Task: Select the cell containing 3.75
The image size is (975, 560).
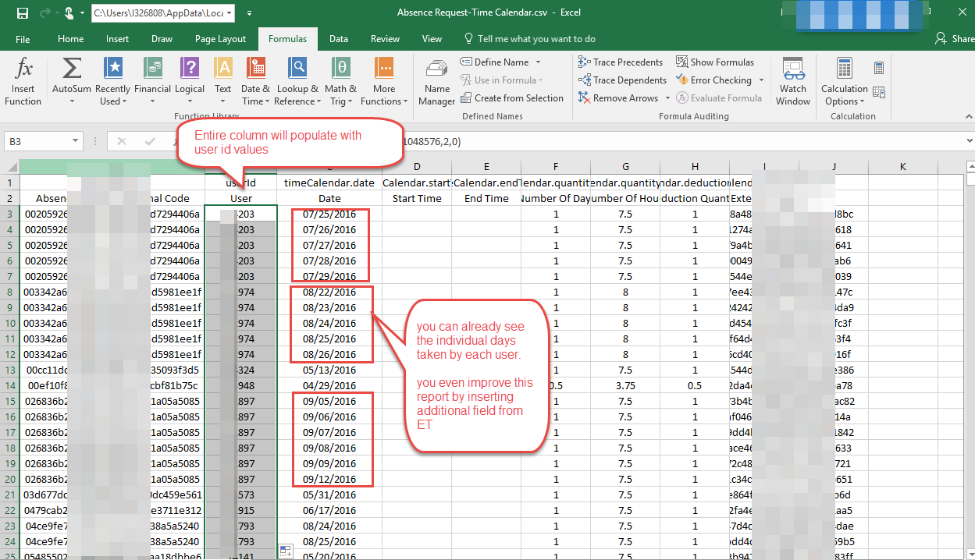Action: click(625, 385)
